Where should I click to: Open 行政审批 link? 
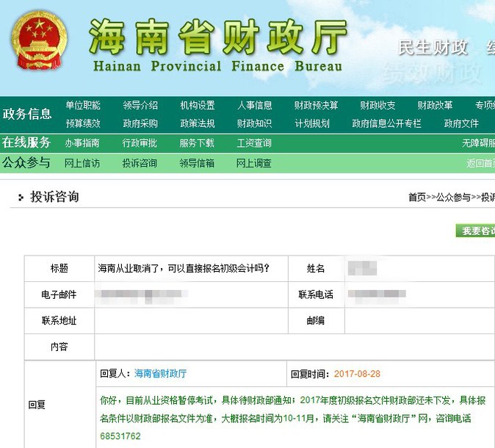coord(140,143)
